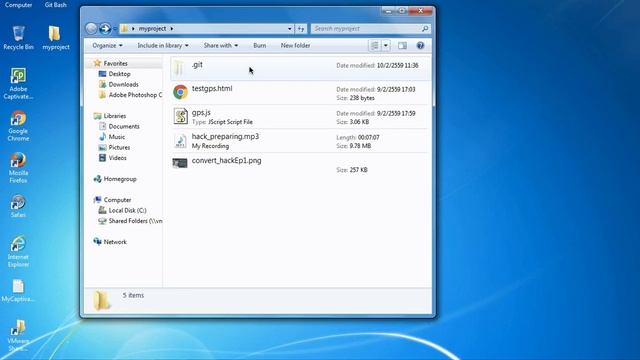Screen dimensions: 640x360
Task: Select Homegroup in the navigation pane
Action: tap(120, 179)
